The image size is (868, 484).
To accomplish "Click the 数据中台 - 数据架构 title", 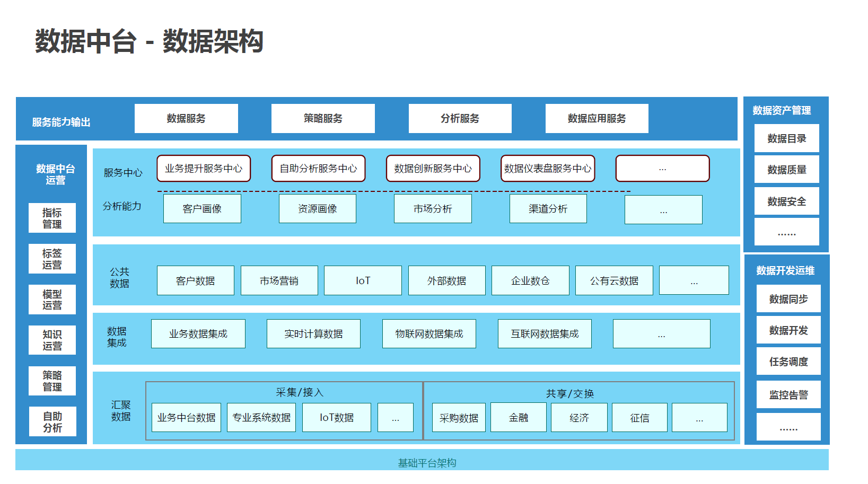I will [149, 41].
